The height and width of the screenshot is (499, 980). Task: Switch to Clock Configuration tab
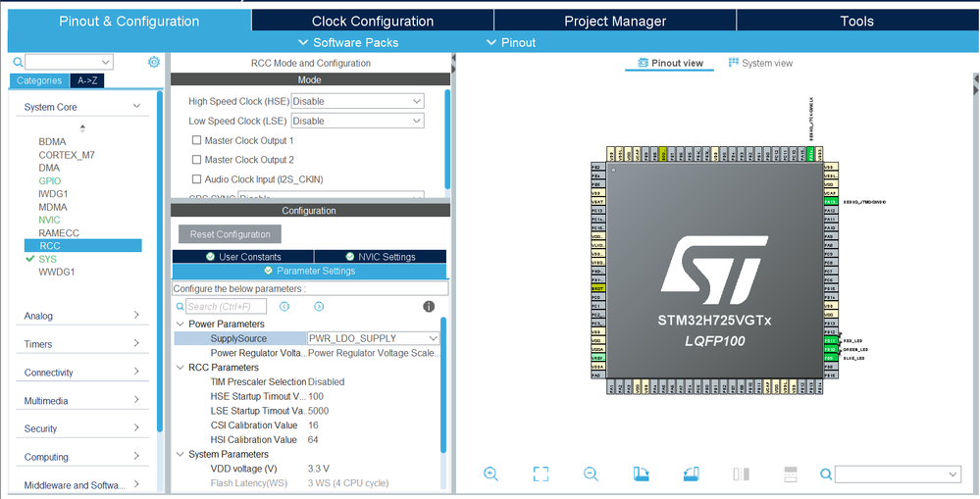372,21
